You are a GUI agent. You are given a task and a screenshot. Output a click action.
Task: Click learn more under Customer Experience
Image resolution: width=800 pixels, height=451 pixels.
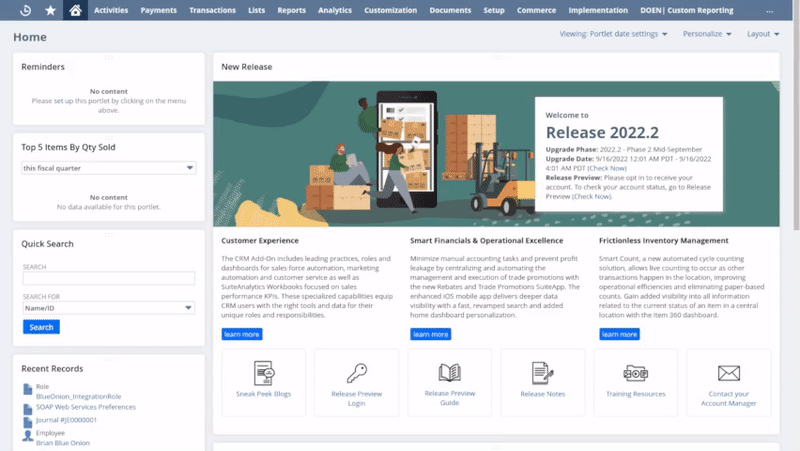tap(242, 334)
